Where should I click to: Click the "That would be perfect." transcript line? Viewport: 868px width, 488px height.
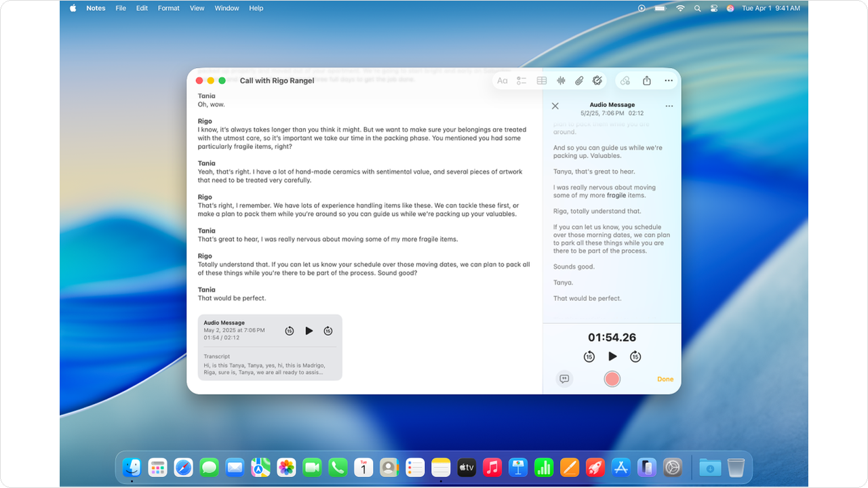587,298
